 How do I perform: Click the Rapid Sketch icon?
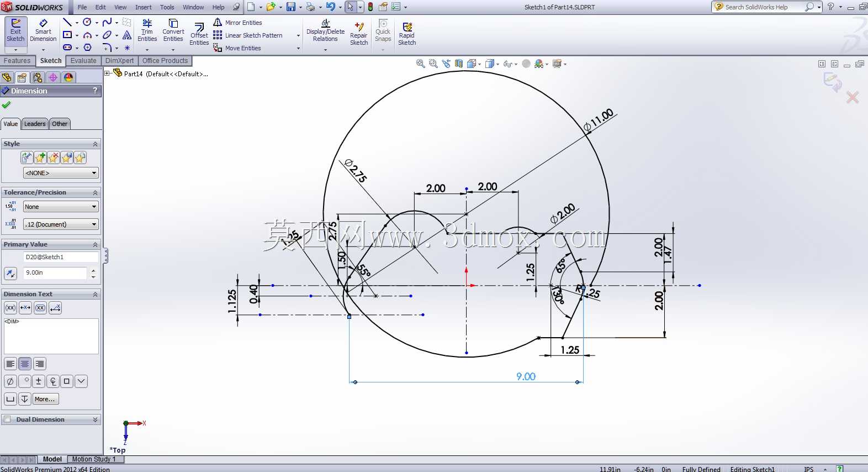tap(407, 34)
